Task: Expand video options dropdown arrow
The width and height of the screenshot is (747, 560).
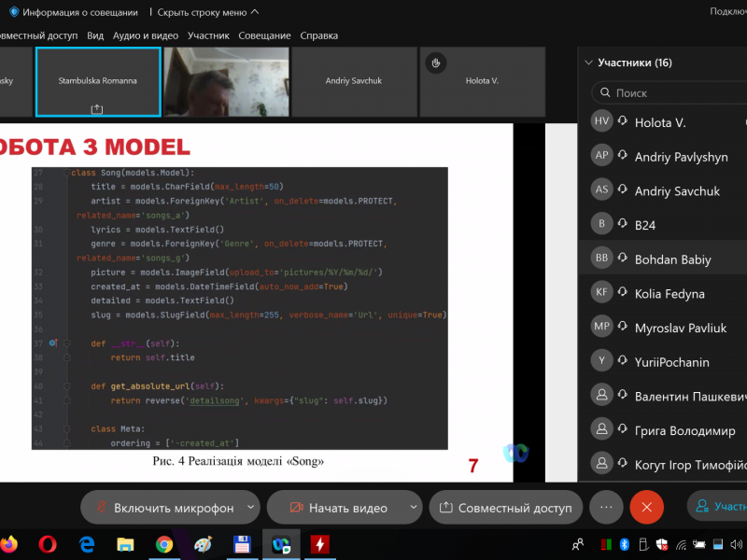Action: tap(414, 507)
